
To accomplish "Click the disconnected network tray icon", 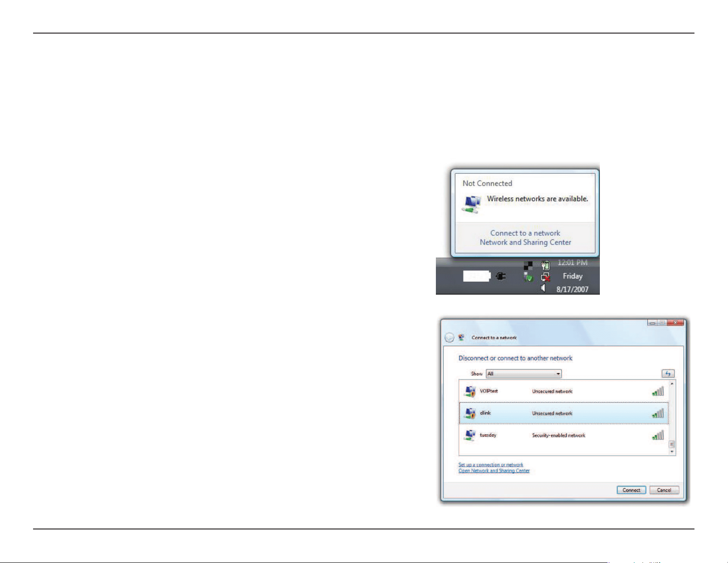I will 545,277.
